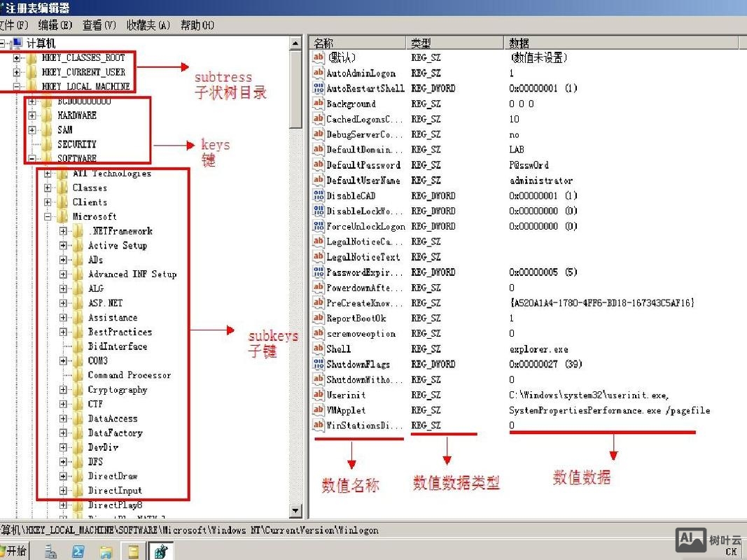
Task: Open Windows Explorer from the taskbar
Action: pos(105,552)
